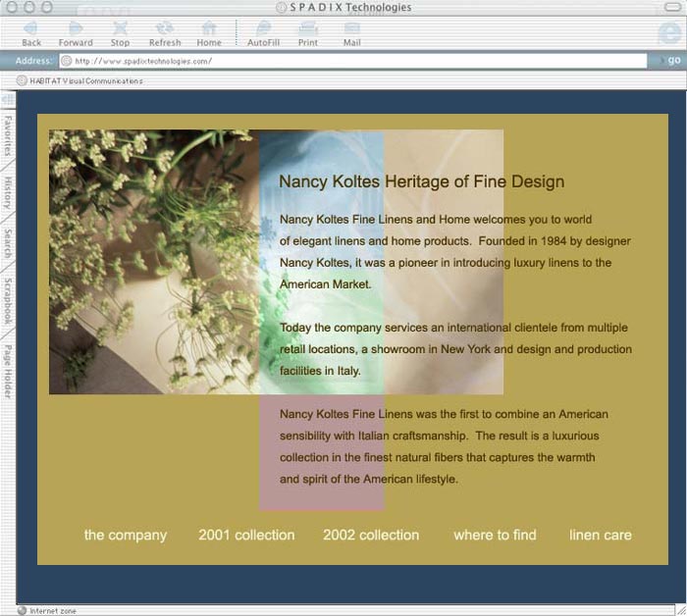Open the History side tab
687x616 pixels.
(8, 191)
